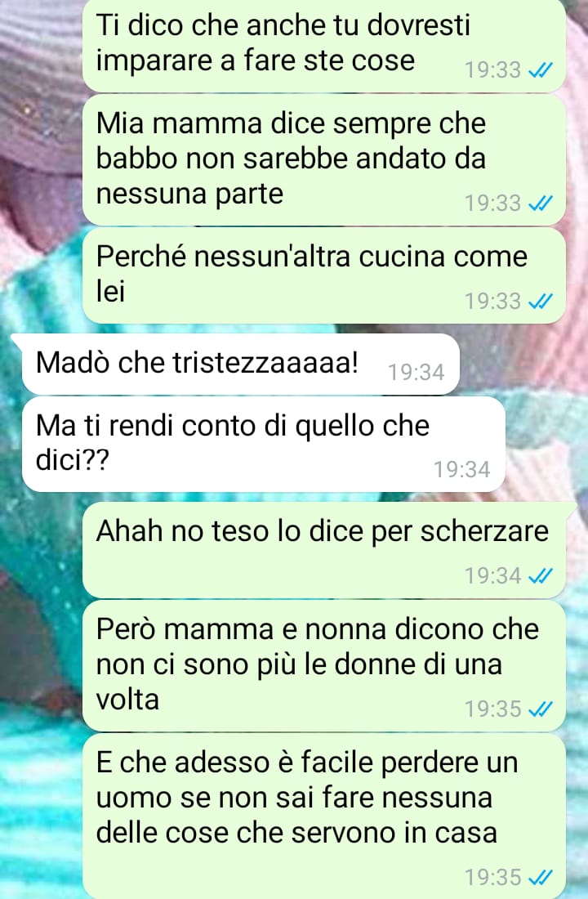Screen dimensions: 588x899
Task: Click the 19:35 timestamp on last message
Action: click(x=493, y=877)
